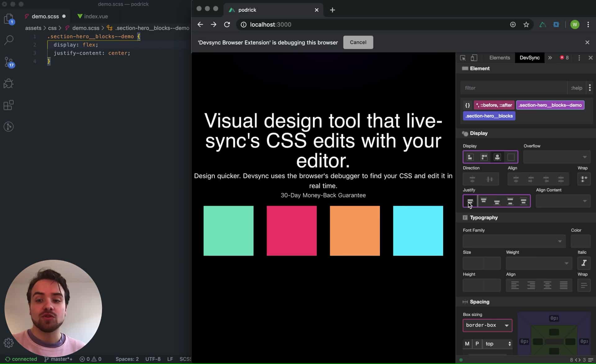The width and height of the screenshot is (596, 364).
Task: Click the inspect element picker icon
Action: (x=463, y=58)
